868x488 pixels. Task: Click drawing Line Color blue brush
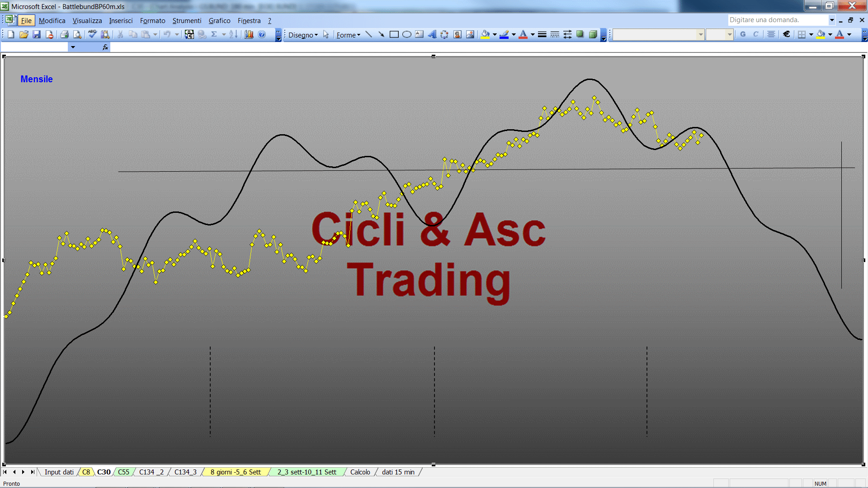pyautogui.click(x=504, y=34)
